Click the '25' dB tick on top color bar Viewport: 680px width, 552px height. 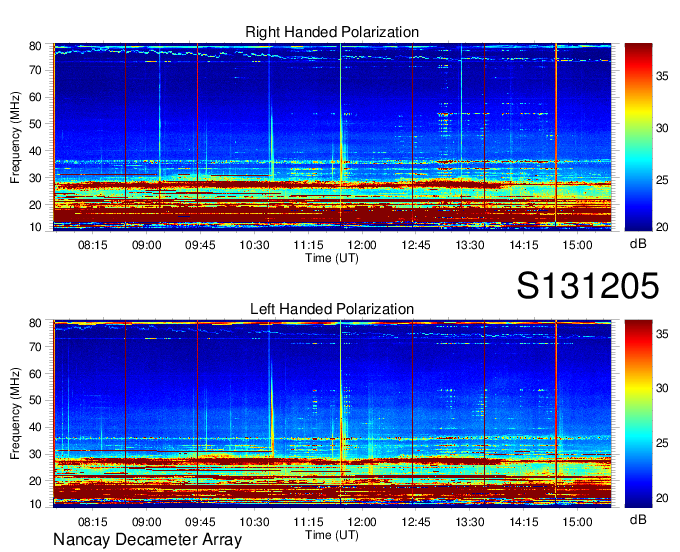tap(662, 180)
